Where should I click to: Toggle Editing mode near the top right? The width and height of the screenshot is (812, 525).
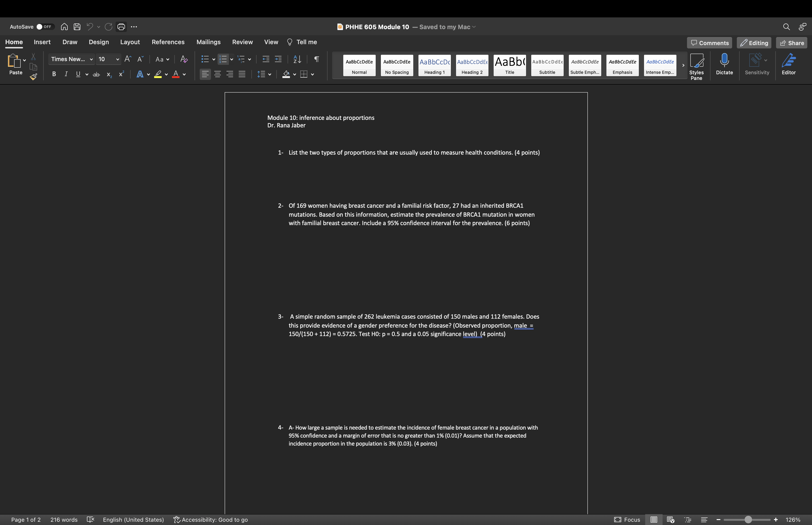pos(754,43)
